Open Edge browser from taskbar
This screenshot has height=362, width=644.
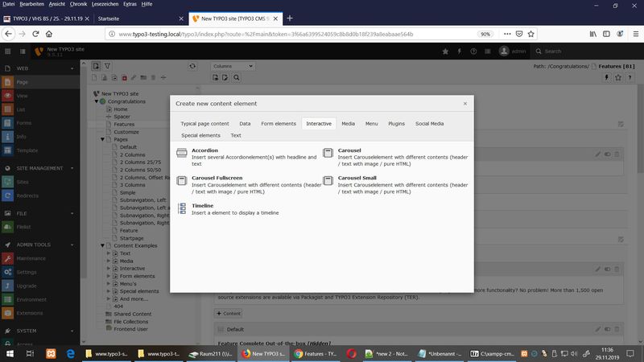[71, 353]
